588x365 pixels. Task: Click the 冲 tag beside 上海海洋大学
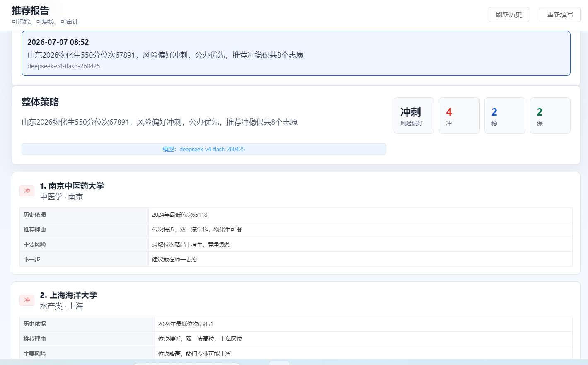click(27, 300)
